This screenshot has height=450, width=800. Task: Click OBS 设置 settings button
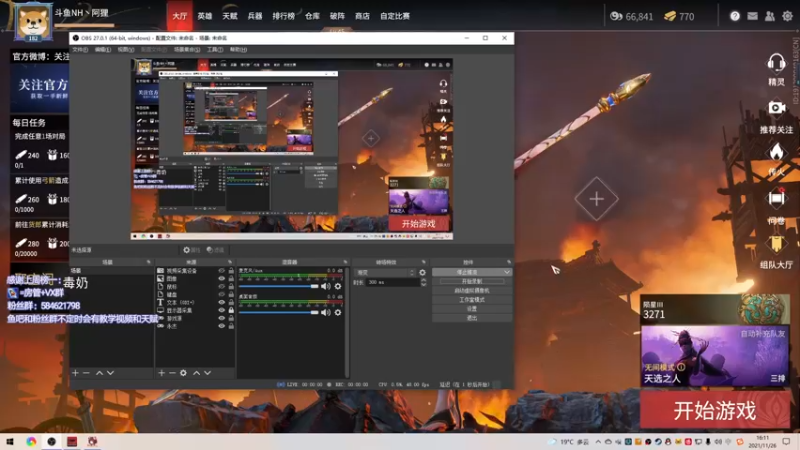pyautogui.click(x=472, y=309)
